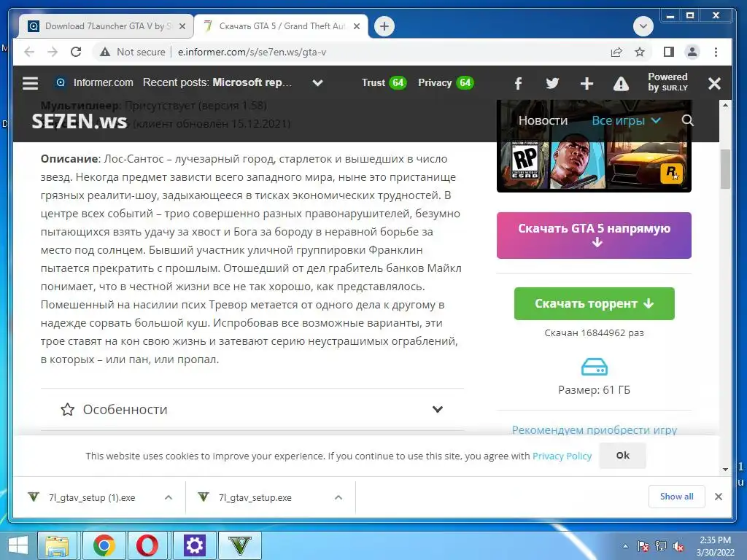747x560 pixels.
Task: Launch Opera browser from the taskbar
Action: pyautogui.click(x=147, y=545)
